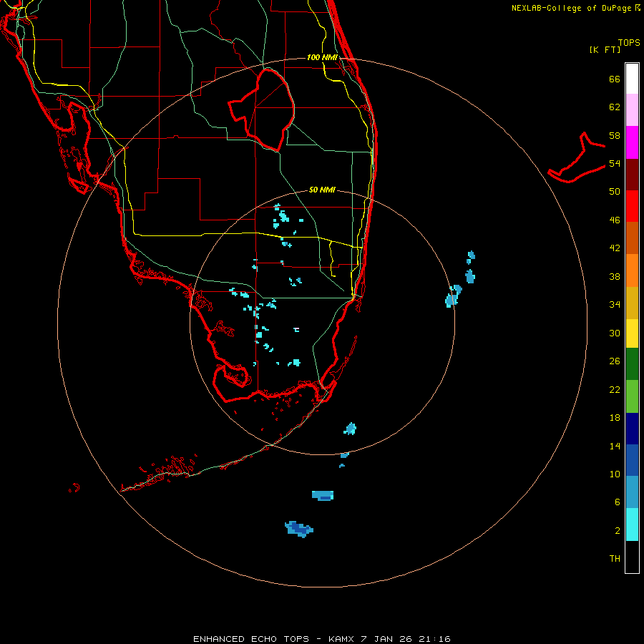Click the legend value 30
644x644 pixels.
[x=615, y=333]
